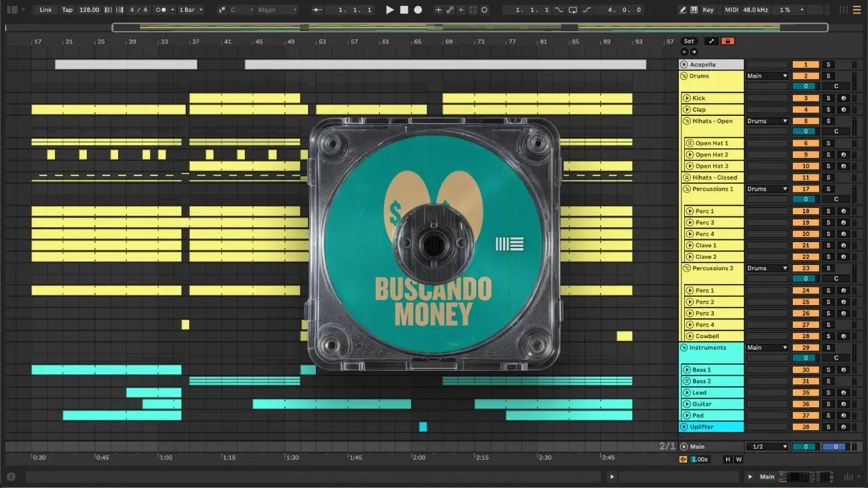Screen dimensions: 868x488
Task: Click the Arrangement Record button
Action: coord(418,10)
